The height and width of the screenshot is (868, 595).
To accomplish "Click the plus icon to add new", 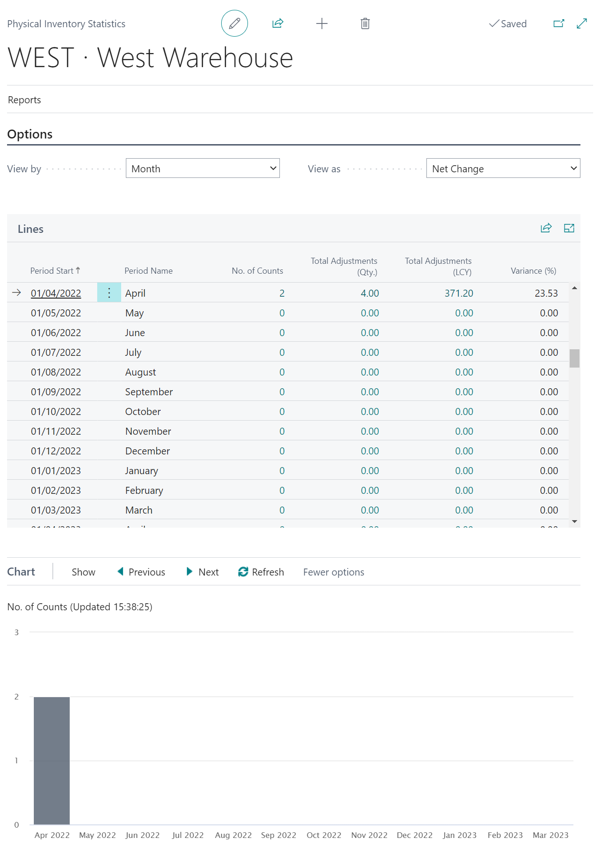I will [322, 23].
